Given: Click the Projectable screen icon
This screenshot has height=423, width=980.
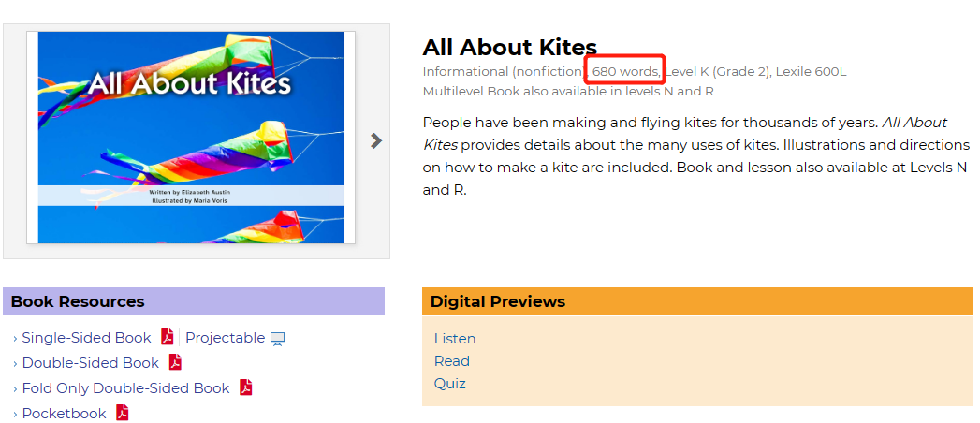Looking at the screenshot, I should [277, 339].
